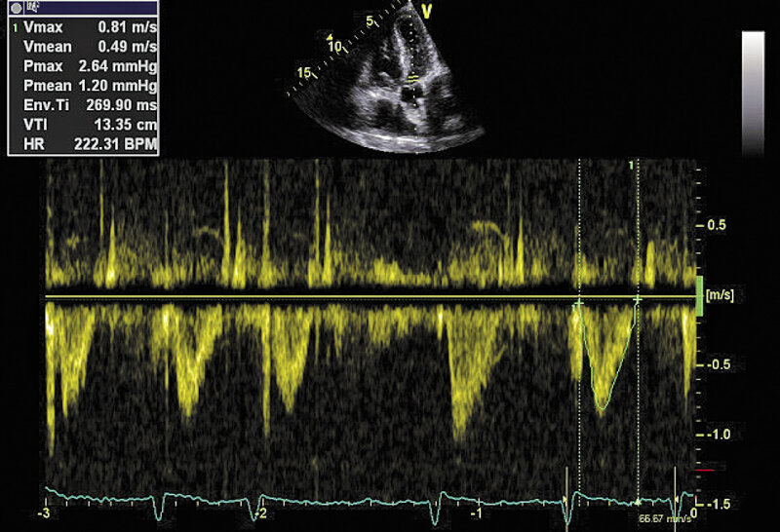
Task: Click the -1 time axis label
Action: (x=477, y=513)
